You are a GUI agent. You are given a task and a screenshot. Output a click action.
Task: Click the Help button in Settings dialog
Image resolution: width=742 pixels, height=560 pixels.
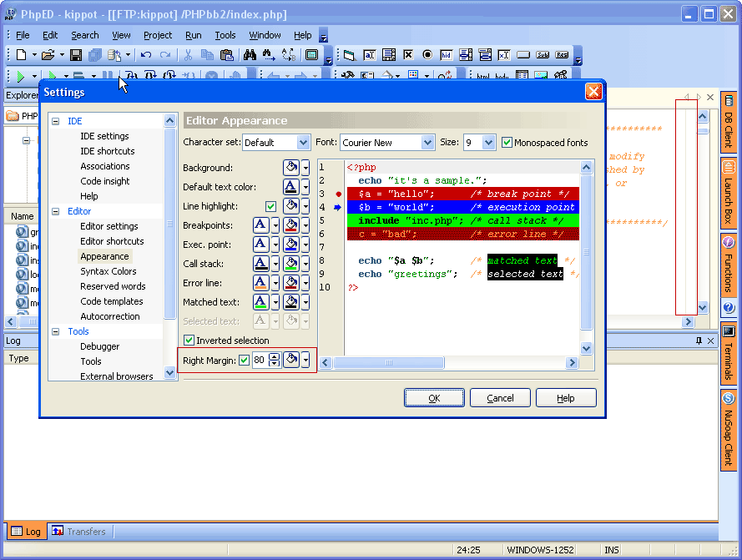(x=566, y=398)
